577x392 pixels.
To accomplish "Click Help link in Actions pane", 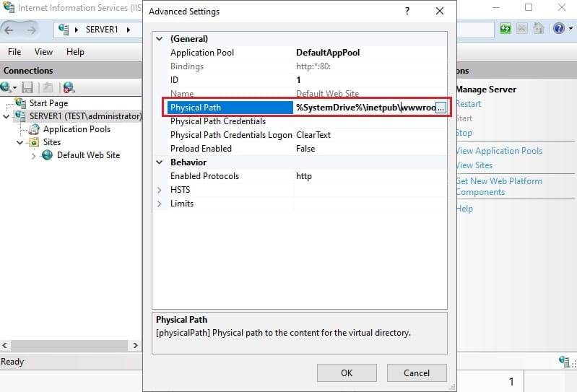I will [x=464, y=209].
